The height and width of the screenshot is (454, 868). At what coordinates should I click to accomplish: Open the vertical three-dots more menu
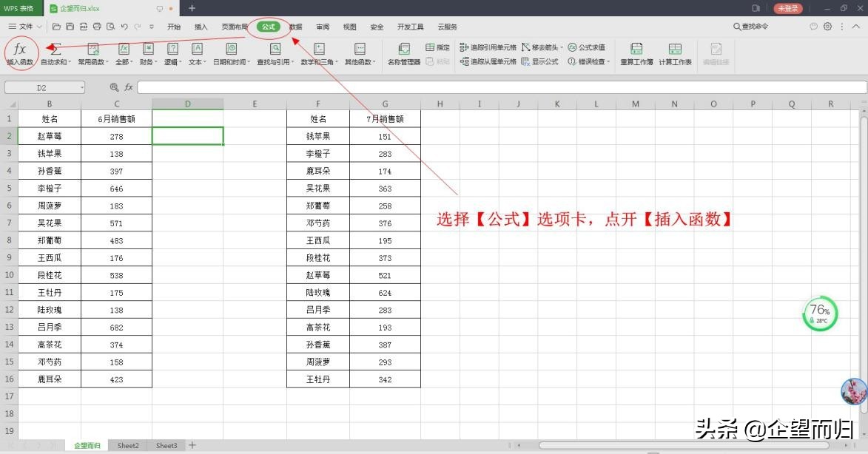pos(842,26)
